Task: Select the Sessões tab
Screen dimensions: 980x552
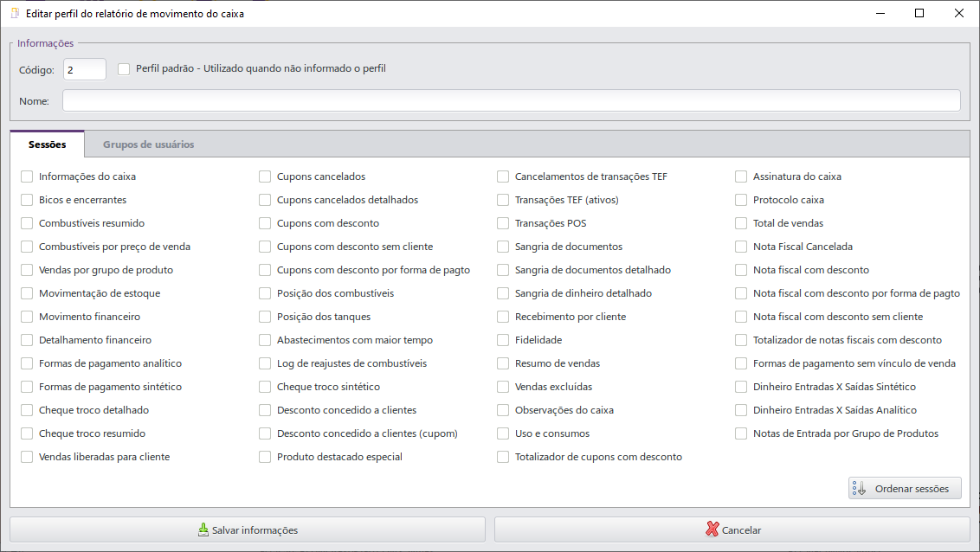Action: [47, 144]
